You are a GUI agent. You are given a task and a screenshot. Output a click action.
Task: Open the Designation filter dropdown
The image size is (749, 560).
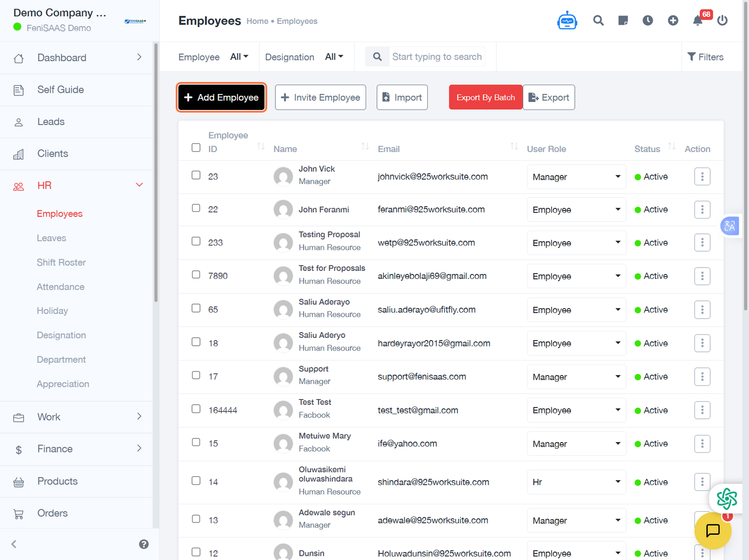coord(334,57)
